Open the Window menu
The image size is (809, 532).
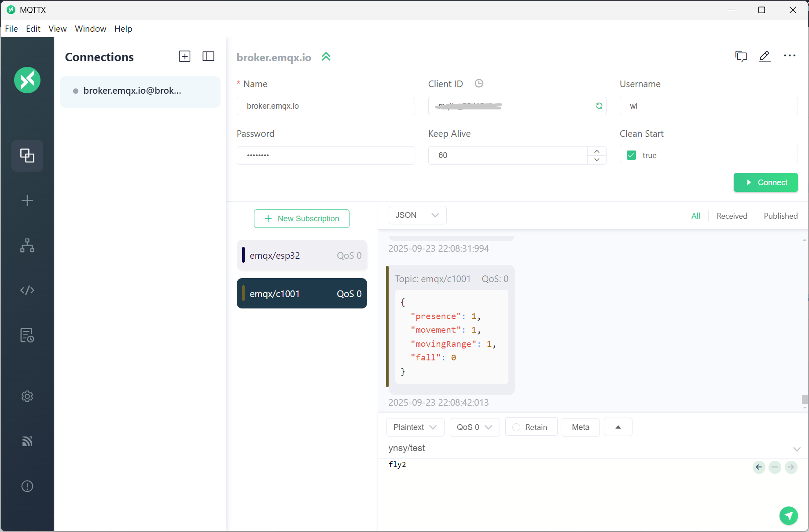tap(90, 29)
